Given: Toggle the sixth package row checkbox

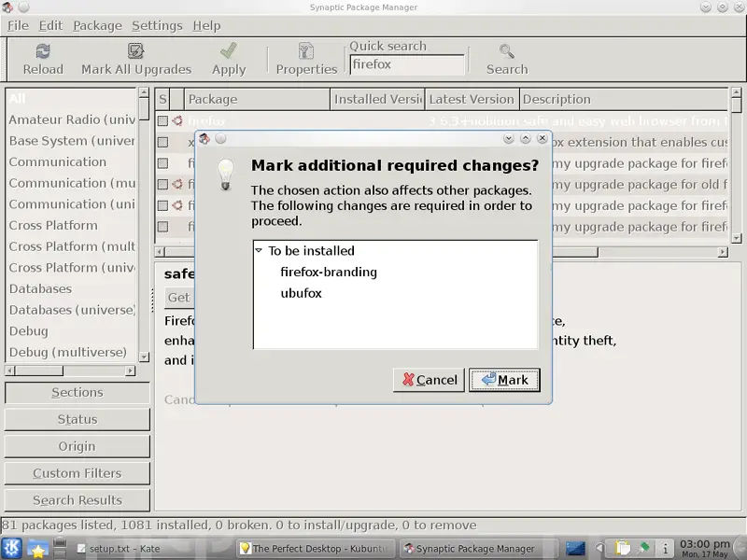Looking at the screenshot, I should pyautogui.click(x=162, y=227).
